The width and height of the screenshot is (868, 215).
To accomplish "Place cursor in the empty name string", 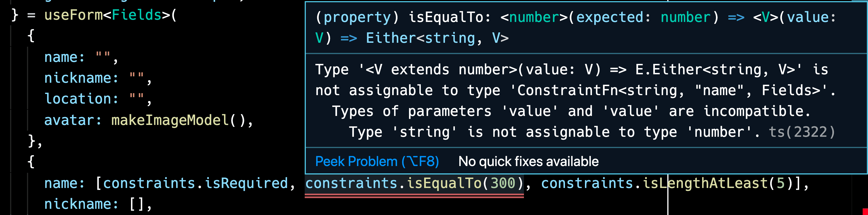I will pyautogui.click(x=103, y=56).
